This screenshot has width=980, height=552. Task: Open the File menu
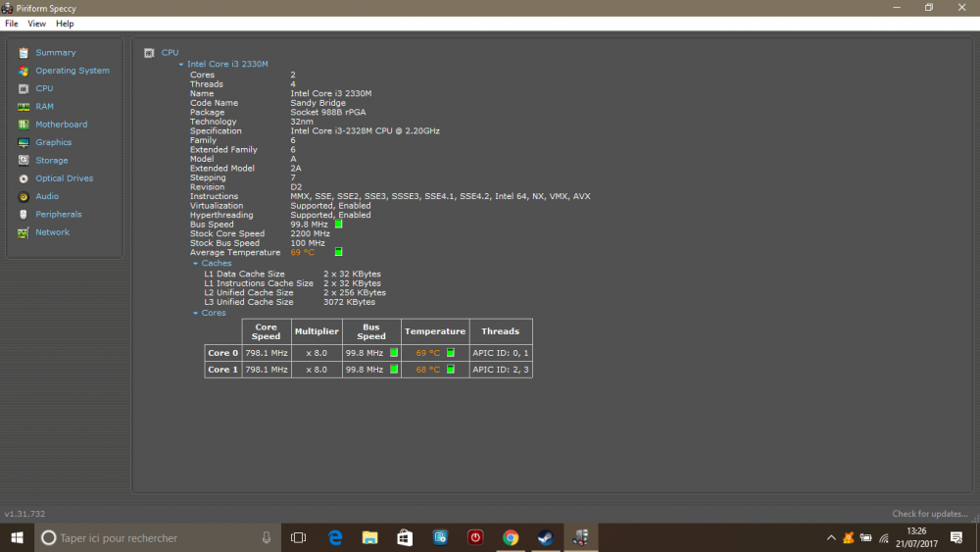(x=12, y=24)
